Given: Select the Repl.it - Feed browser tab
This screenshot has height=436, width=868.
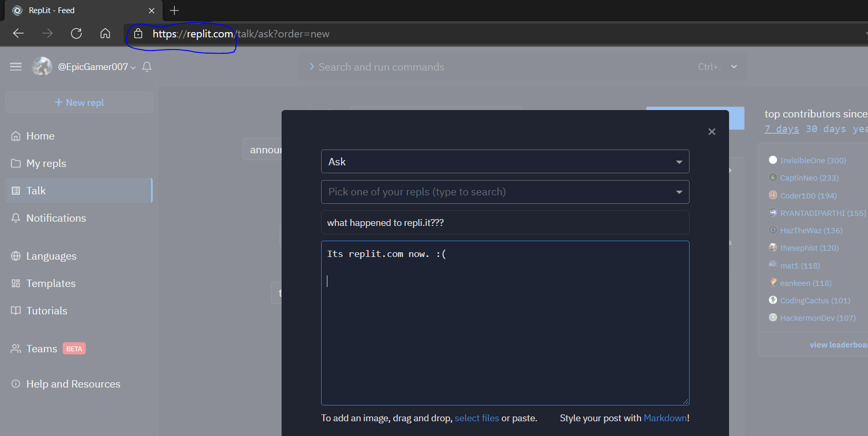Looking at the screenshot, I should pyautogui.click(x=84, y=11).
